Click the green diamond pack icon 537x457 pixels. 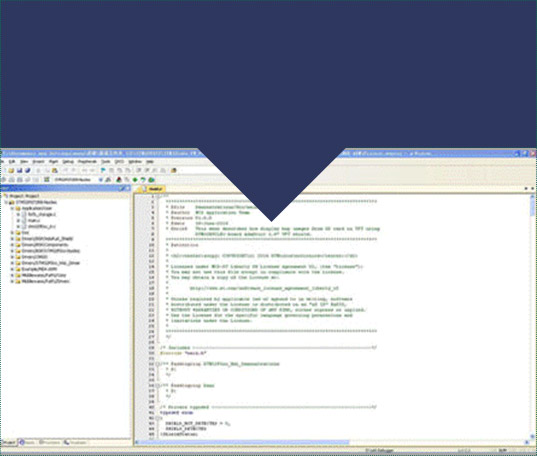135,180
